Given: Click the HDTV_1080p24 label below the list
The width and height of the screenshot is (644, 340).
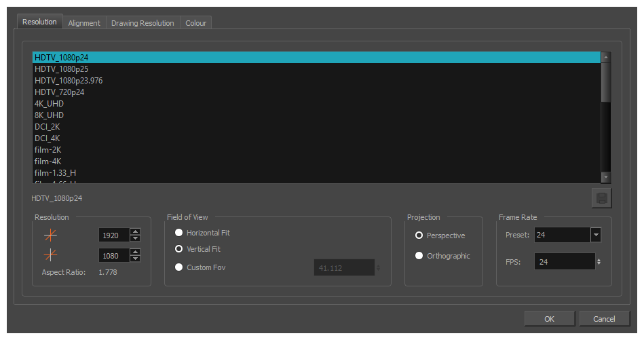Looking at the screenshot, I should click(x=57, y=198).
